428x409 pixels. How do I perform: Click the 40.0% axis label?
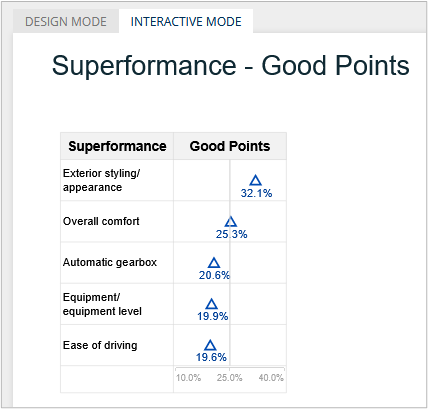271,378
